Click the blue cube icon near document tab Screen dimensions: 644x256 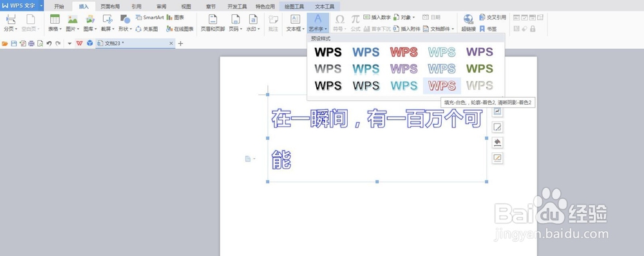click(x=90, y=43)
